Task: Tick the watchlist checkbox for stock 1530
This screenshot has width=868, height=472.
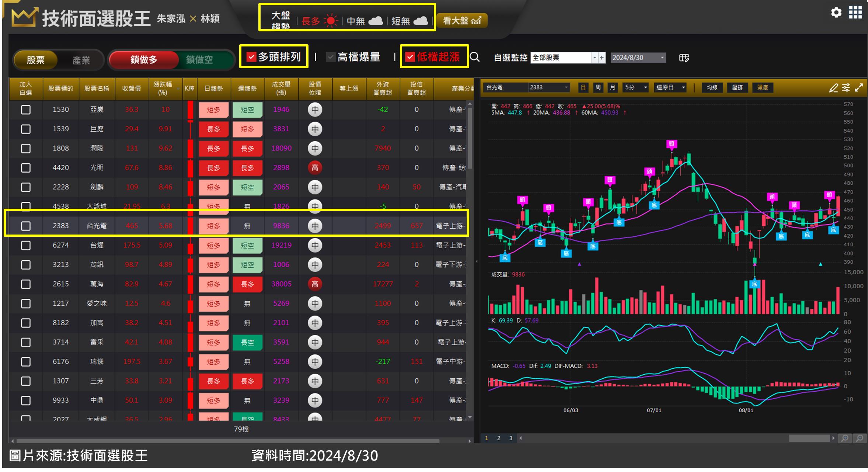Action: [26, 110]
